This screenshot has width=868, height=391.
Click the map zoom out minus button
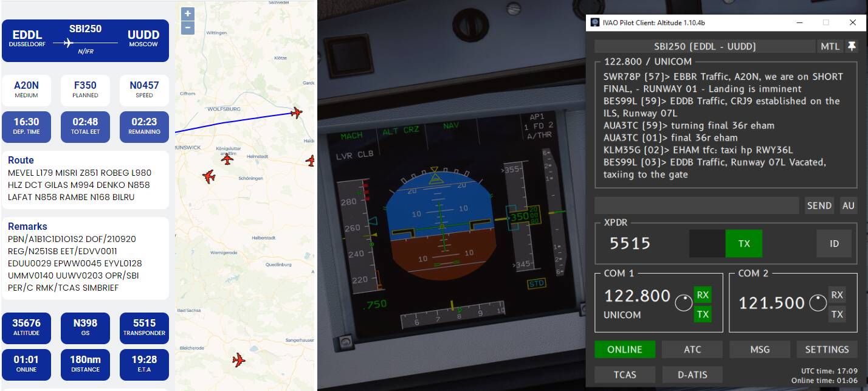(188, 28)
